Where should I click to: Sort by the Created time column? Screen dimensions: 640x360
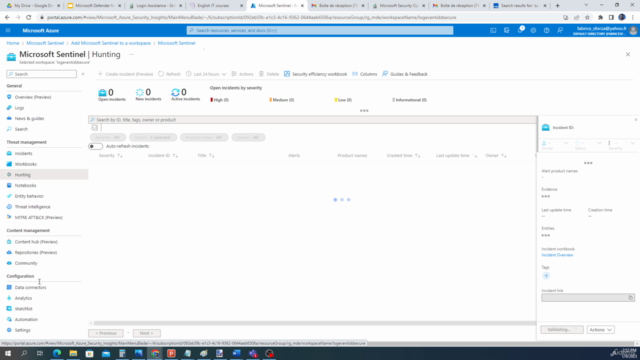(403, 156)
